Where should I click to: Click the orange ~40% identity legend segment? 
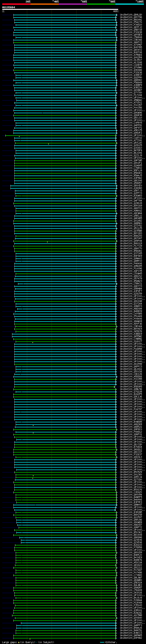click(x=45, y=4)
